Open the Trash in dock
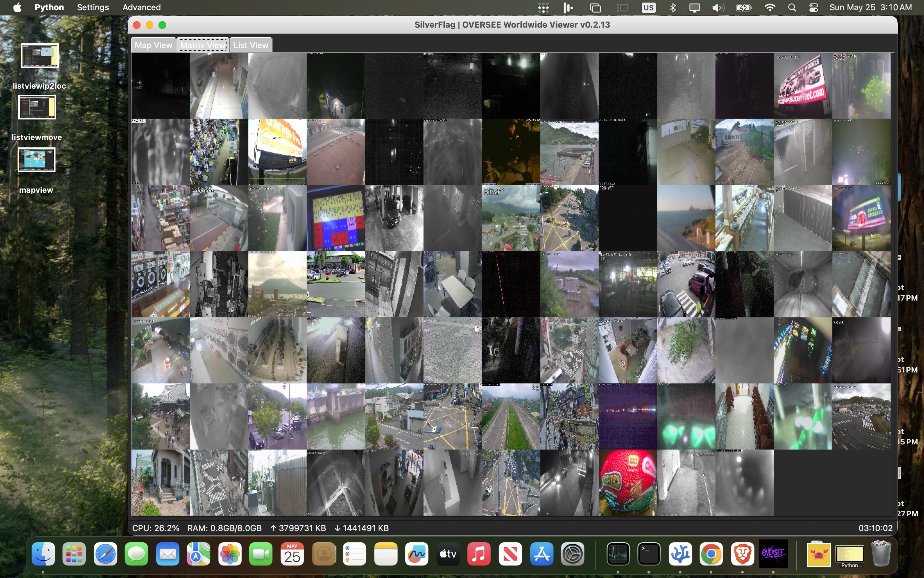 tap(881, 553)
